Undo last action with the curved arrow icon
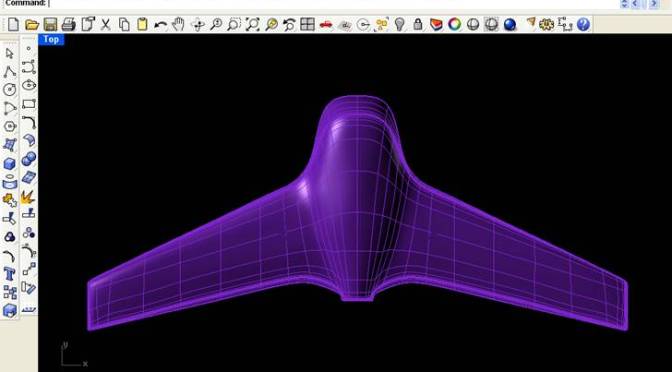Screen dimensions: 672x372 point(160,25)
